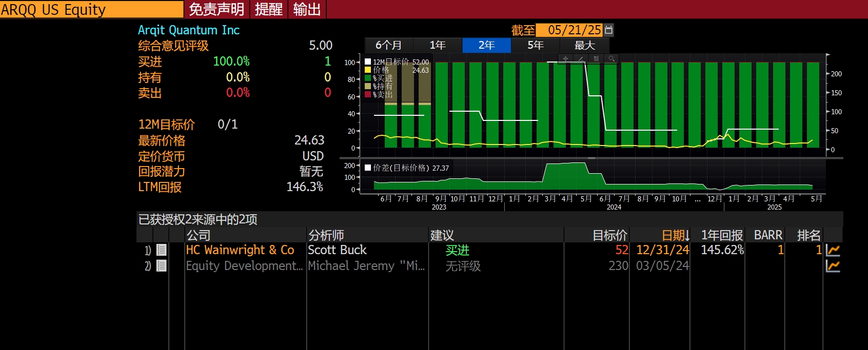Click the 定价货币 label
Screen dimensions: 868x350
162,156
